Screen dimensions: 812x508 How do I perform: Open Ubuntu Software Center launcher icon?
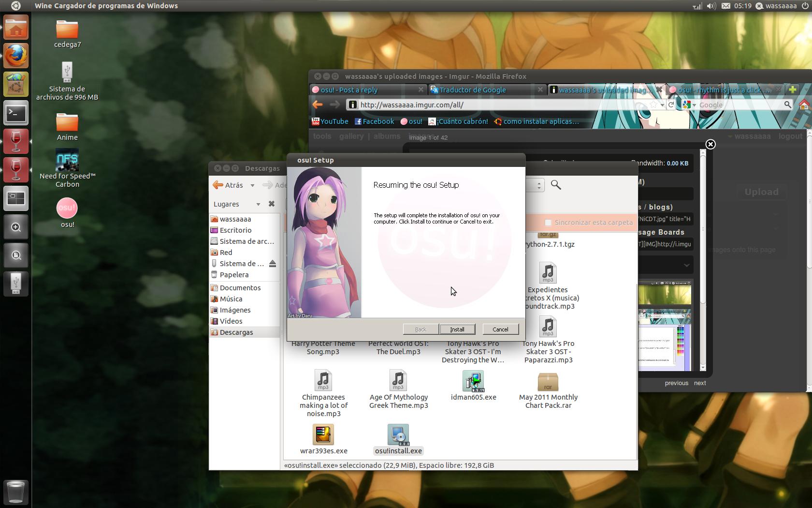tap(16, 84)
